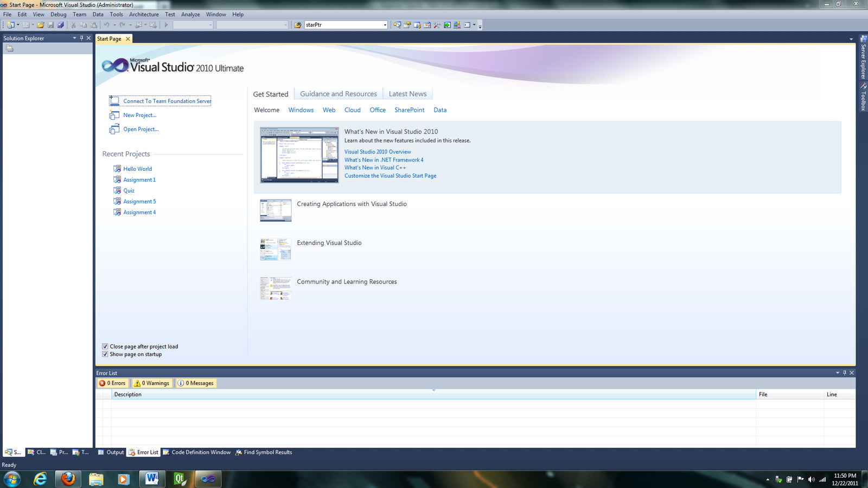Click the Open File folder icon
The height and width of the screenshot is (488, 868).
40,24
